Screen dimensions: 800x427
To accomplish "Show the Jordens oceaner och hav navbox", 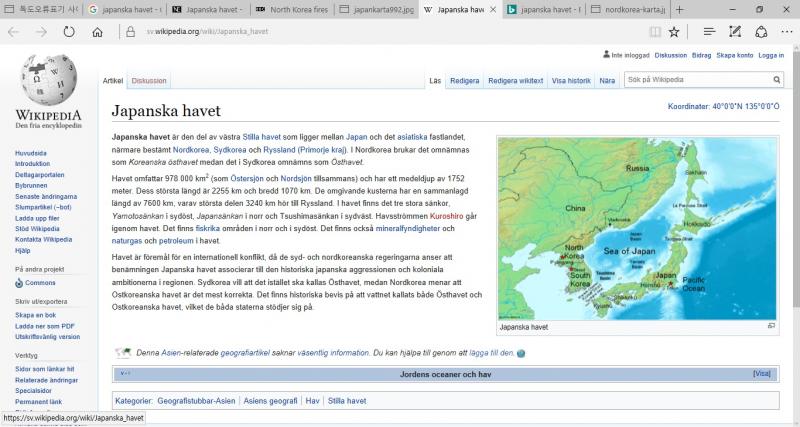I will [761, 373].
